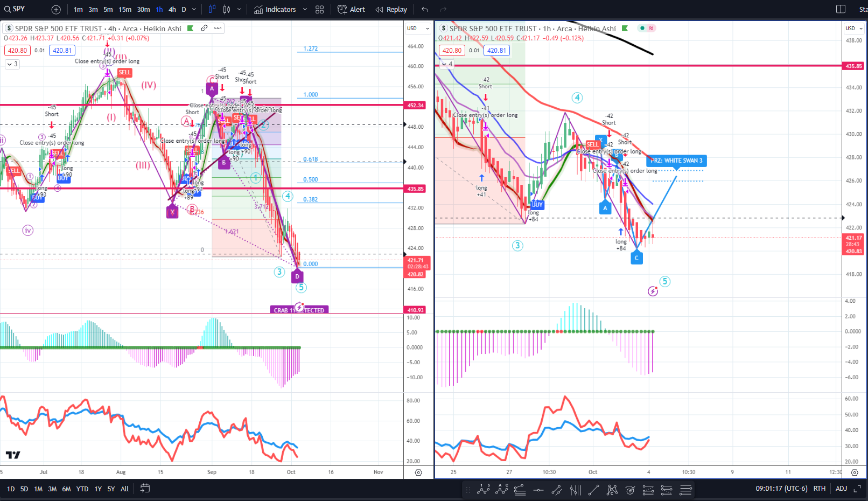Select the 1m timeframe
Image resolution: width=868 pixels, height=501 pixels.
click(78, 9)
